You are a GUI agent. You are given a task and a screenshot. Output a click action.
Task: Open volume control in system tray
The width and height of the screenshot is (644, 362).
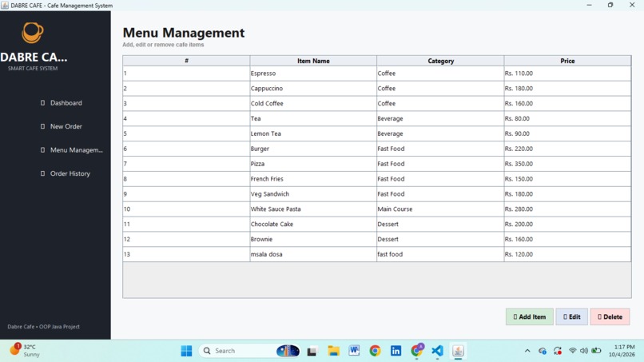click(583, 351)
